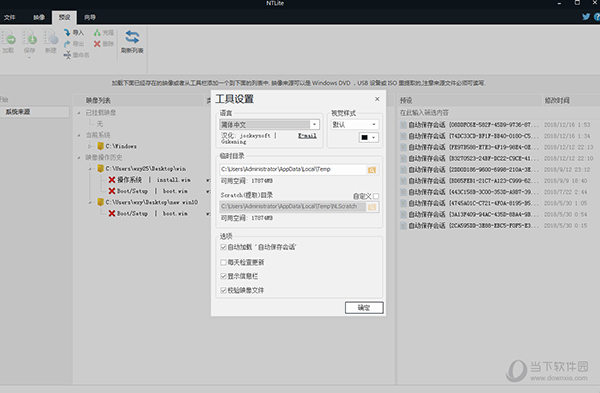
Task: Select the 预设 ribbon tab
Action: 64,17
